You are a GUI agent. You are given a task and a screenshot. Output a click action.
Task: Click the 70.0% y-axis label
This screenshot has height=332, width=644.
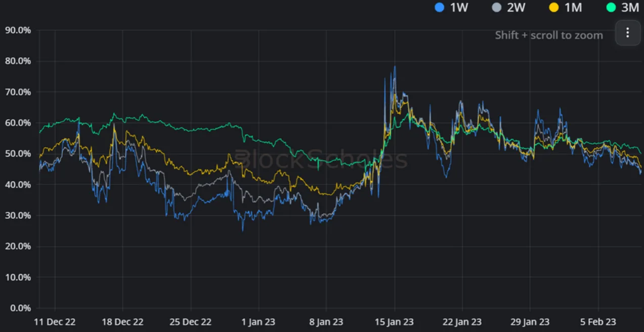click(18, 92)
